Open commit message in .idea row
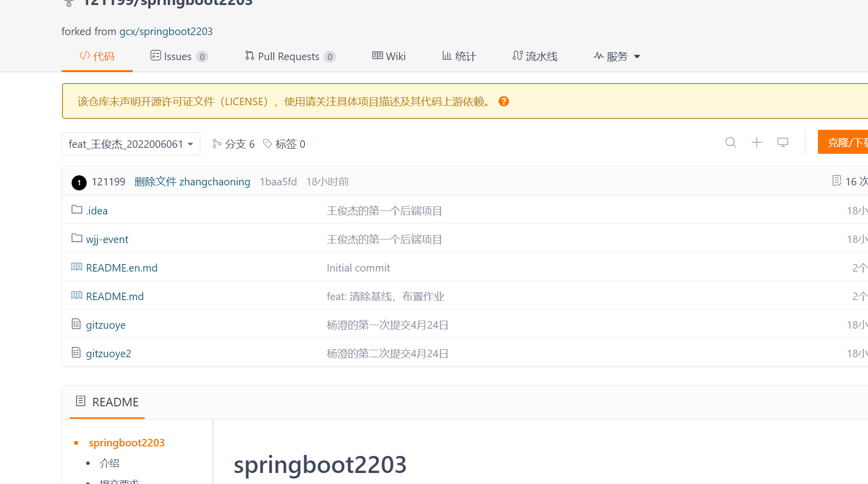 [x=385, y=210]
